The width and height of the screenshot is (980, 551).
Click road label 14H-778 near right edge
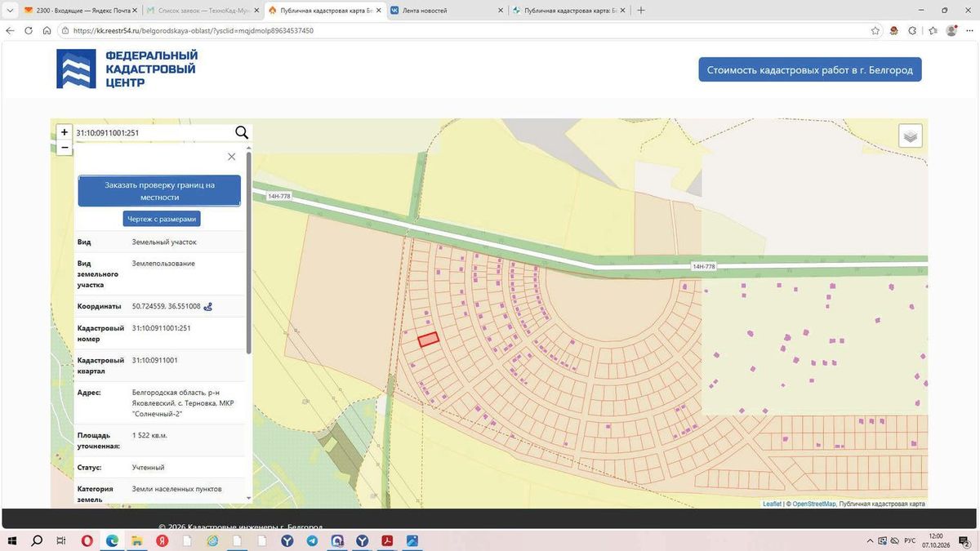point(703,266)
